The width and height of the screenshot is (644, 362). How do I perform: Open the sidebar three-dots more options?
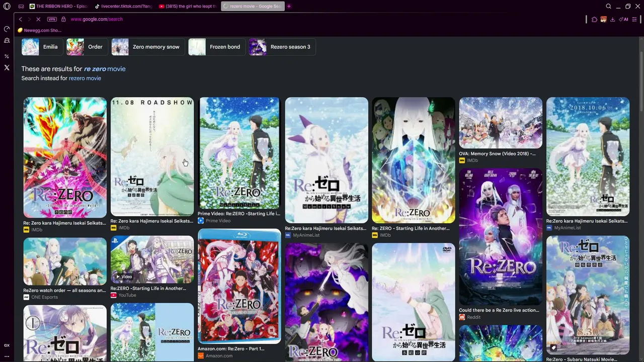tap(7, 356)
